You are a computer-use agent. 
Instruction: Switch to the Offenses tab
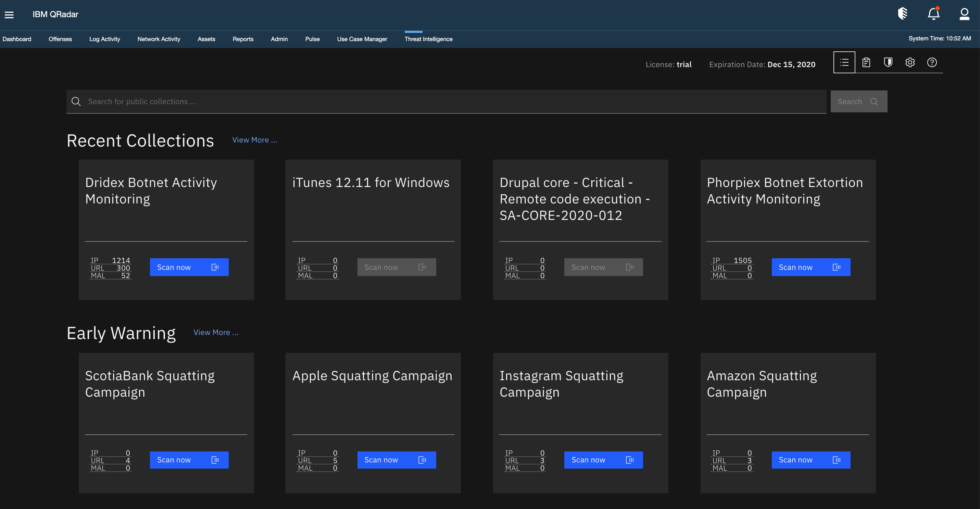point(60,39)
